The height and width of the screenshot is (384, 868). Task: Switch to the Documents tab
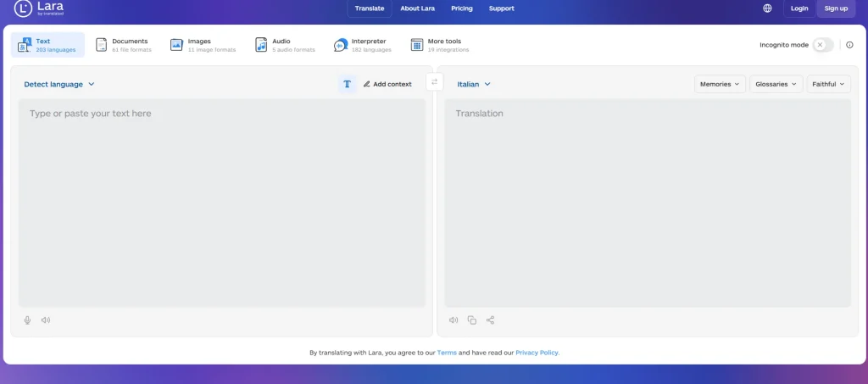(124, 45)
